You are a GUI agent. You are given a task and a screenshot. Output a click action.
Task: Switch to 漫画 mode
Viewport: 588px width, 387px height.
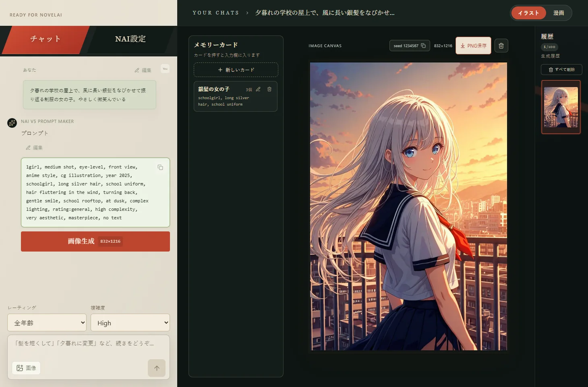click(559, 13)
